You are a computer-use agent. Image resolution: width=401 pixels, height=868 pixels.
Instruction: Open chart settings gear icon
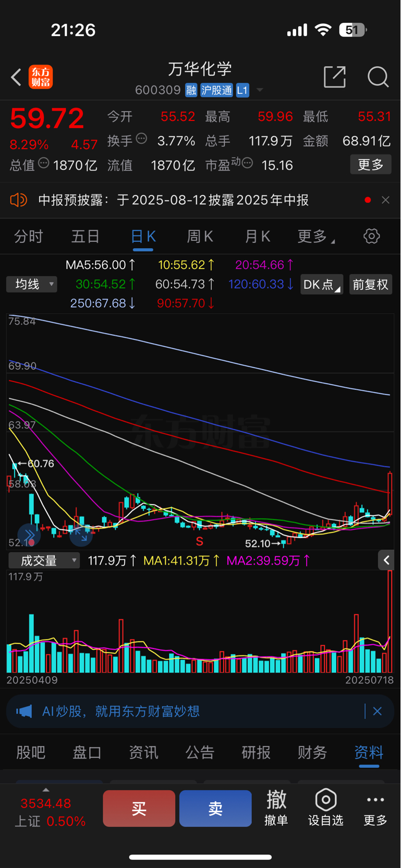click(x=372, y=236)
